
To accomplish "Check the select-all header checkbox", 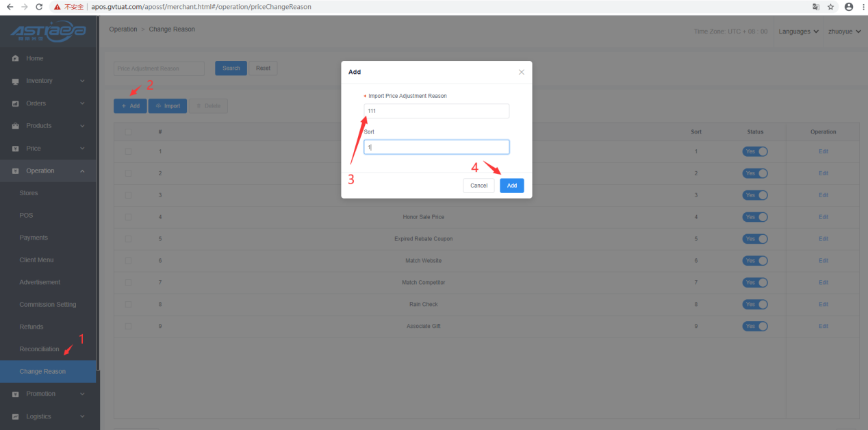I will 128,132.
